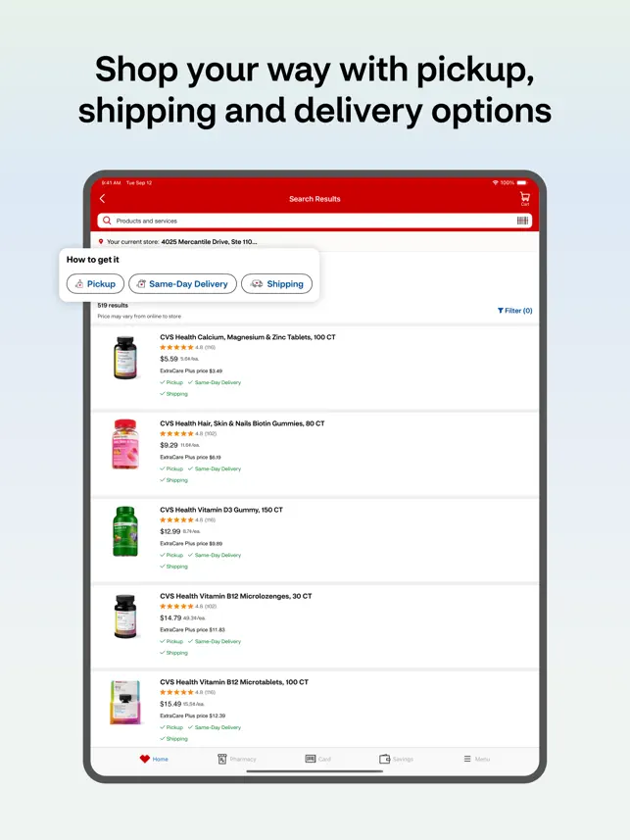The width and height of the screenshot is (630, 840).
Task: Tap the store location pin icon
Action: [x=101, y=241]
